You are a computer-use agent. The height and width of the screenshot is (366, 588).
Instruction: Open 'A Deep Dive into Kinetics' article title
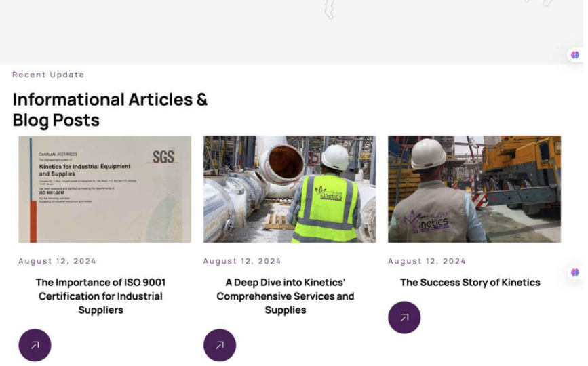286,296
